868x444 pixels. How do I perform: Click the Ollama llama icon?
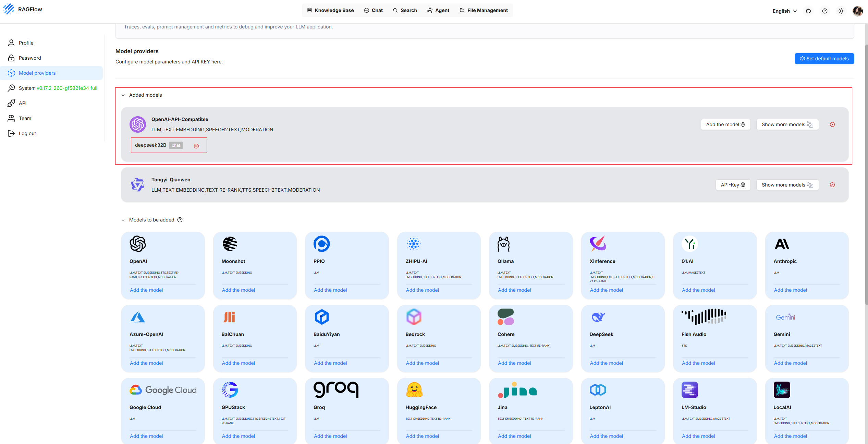coord(504,244)
